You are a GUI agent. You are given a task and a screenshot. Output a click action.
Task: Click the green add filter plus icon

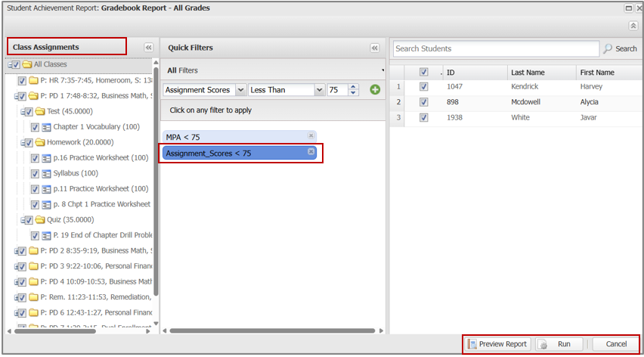(x=375, y=90)
